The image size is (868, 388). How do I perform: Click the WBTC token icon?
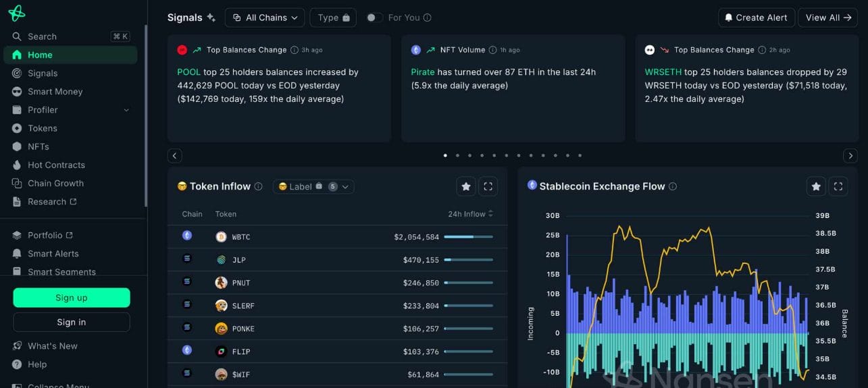click(x=221, y=237)
